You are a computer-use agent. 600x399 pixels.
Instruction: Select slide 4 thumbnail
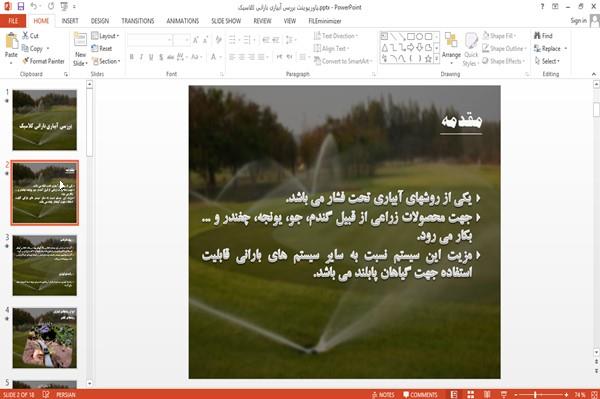[x=44, y=338]
